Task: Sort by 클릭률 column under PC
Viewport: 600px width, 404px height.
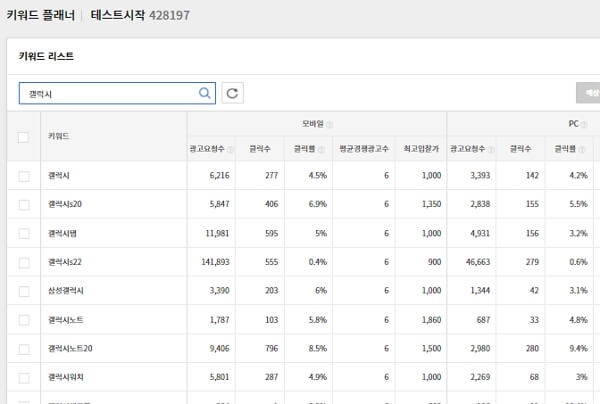Action: [565, 149]
